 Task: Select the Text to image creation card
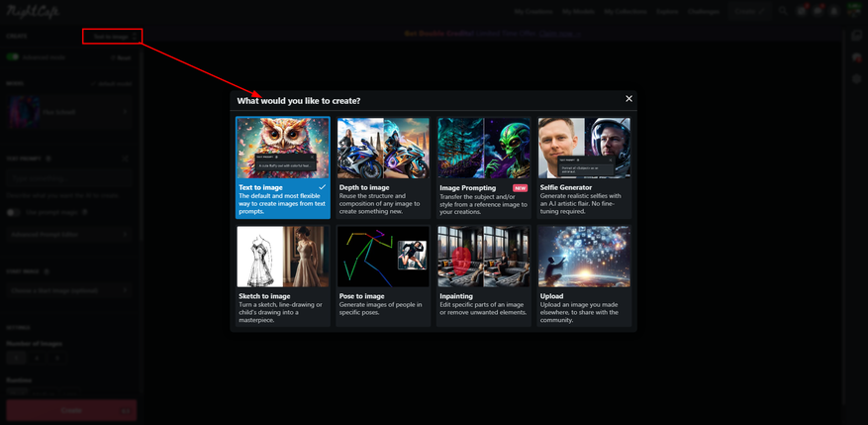283,167
